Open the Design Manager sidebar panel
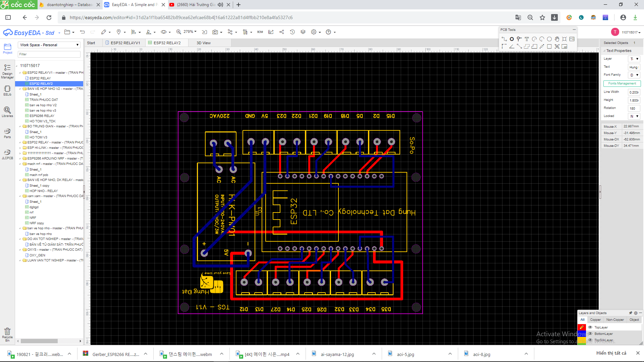 click(x=7, y=71)
